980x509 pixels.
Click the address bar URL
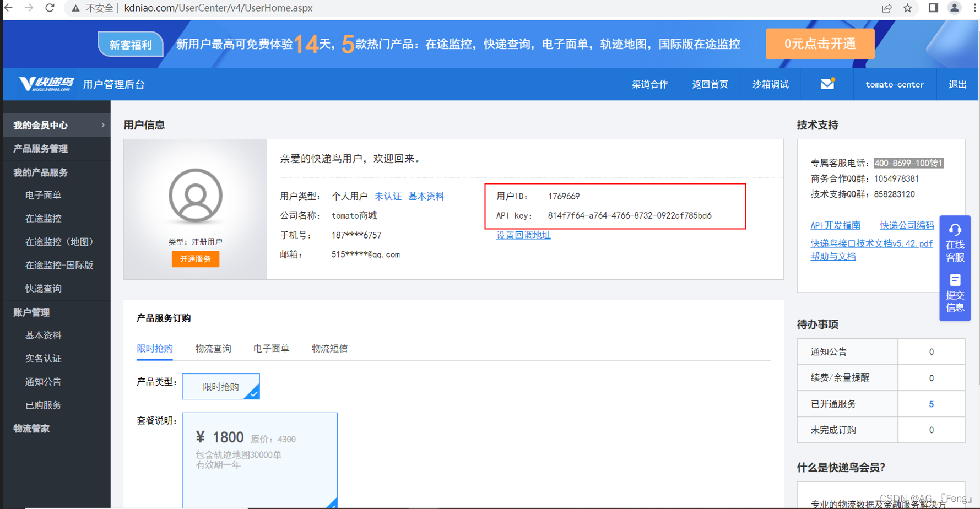coord(218,8)
